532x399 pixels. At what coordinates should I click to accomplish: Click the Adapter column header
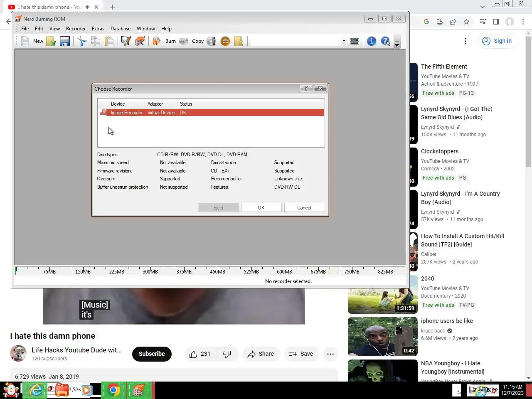[161, 104]
